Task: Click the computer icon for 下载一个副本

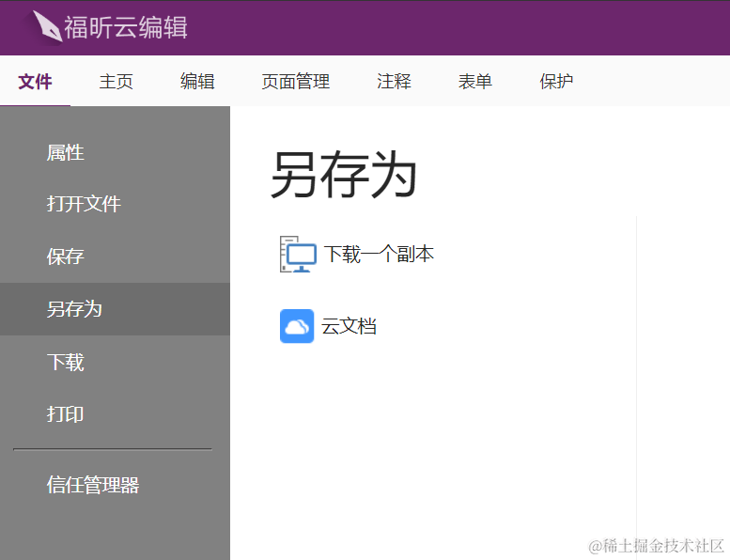Action: click(x=298, y=255)
